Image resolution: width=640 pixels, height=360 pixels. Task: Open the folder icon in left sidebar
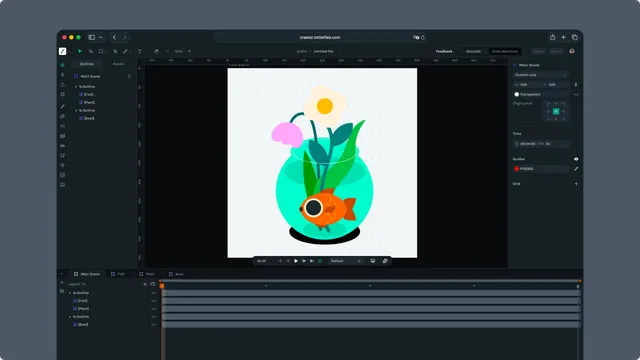tap(62, 184)
